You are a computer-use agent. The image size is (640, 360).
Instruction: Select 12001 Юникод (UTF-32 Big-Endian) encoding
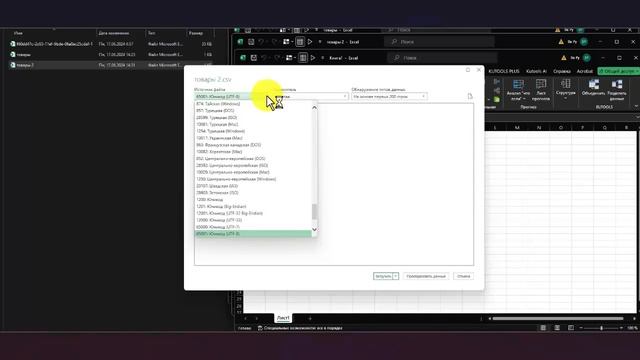click(x=253, y=213)
